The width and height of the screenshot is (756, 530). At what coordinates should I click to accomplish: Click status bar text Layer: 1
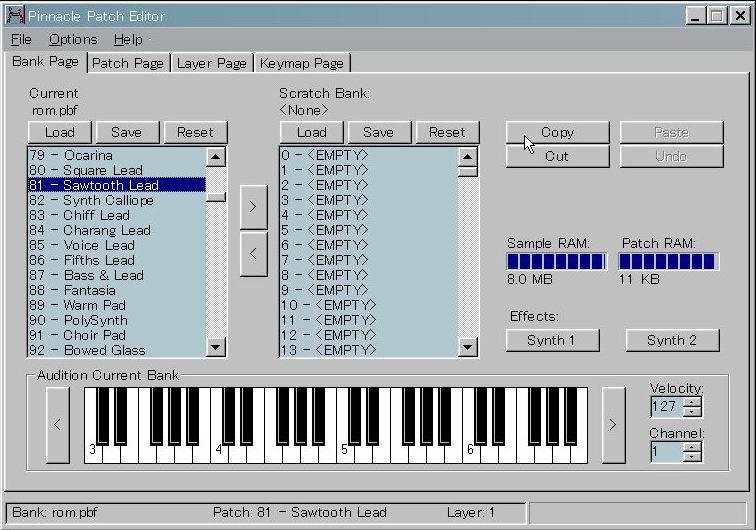click(x=471, y=512)
